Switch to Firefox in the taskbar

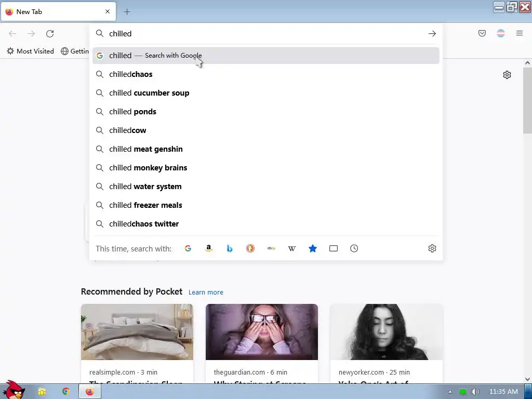[89, 392]
